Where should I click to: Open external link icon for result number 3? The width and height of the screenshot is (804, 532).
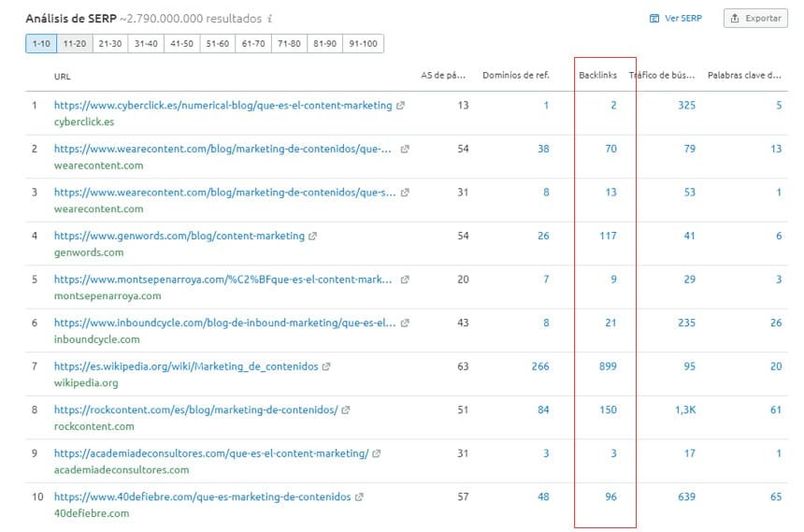pyautogui.click(x=405, y=193)
